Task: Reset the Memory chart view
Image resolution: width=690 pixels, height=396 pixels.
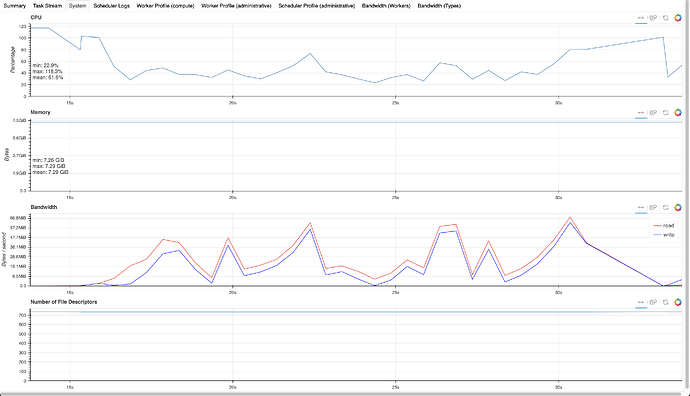Action: click(x=665, y=113)
